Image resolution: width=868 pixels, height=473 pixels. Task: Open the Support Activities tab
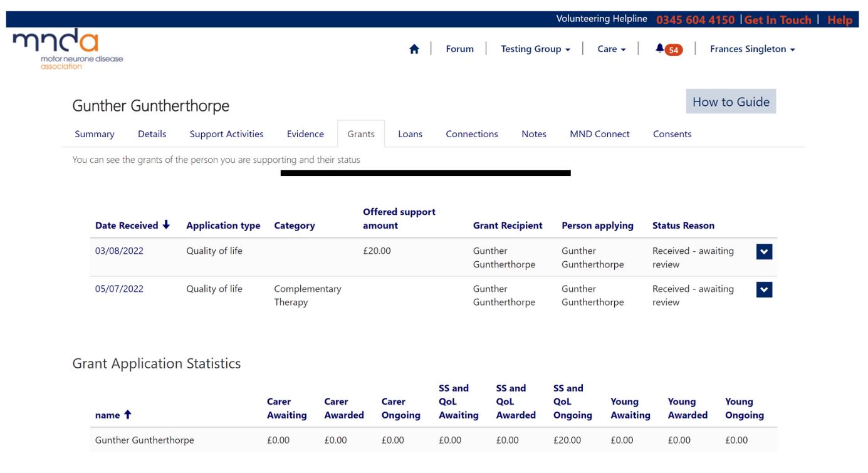[x=227, y=134]
